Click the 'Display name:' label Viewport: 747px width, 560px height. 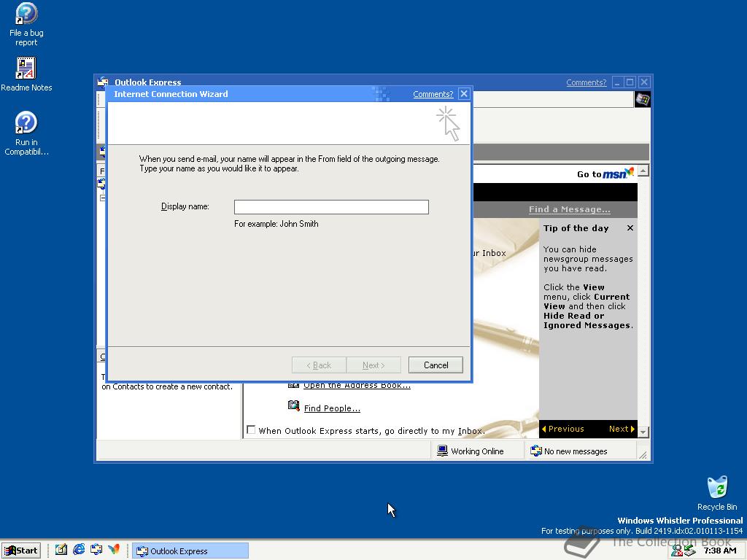pos(185,206)
